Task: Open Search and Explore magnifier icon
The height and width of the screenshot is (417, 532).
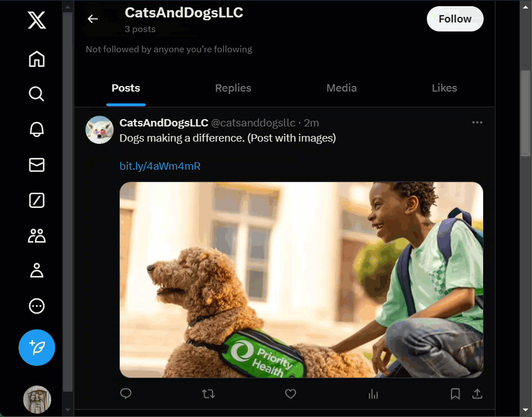Action: (37, 94)
